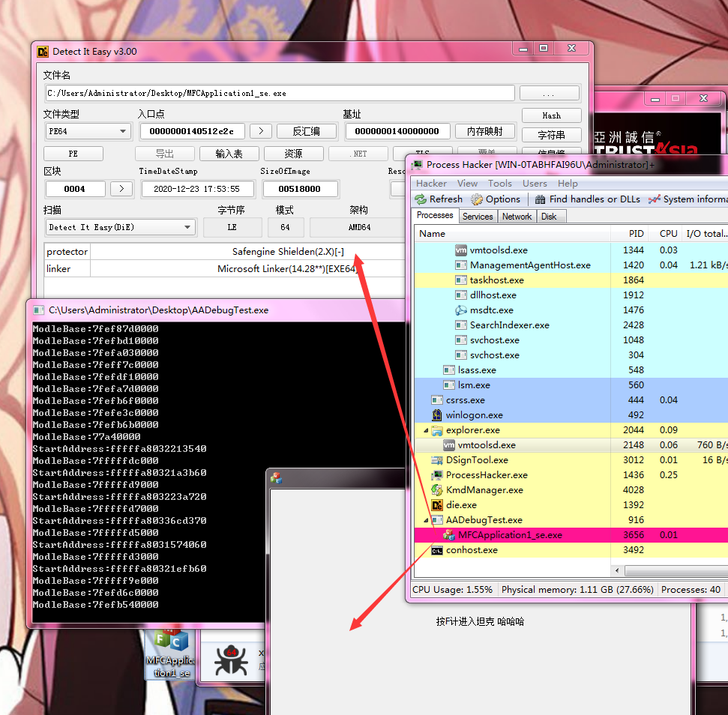
Task: Open the file type PE64 dropdown
Action: [x=88, y=131]
